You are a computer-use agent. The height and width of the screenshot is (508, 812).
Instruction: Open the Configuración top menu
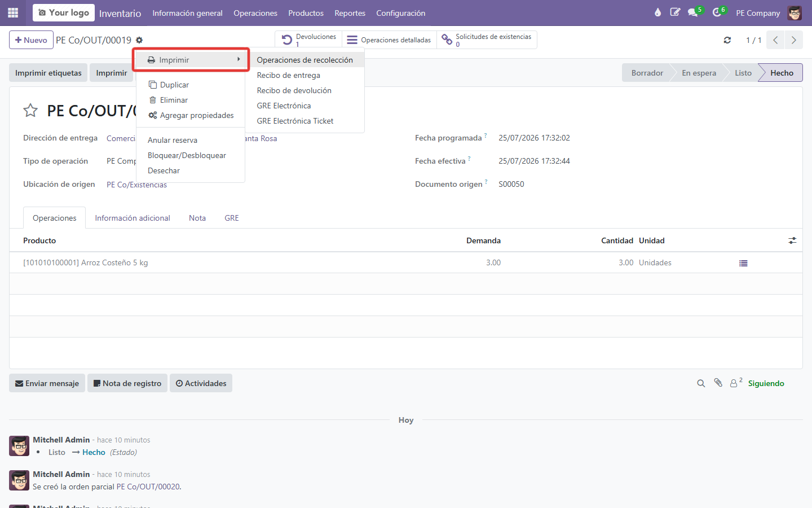click(x=400, y=13)
